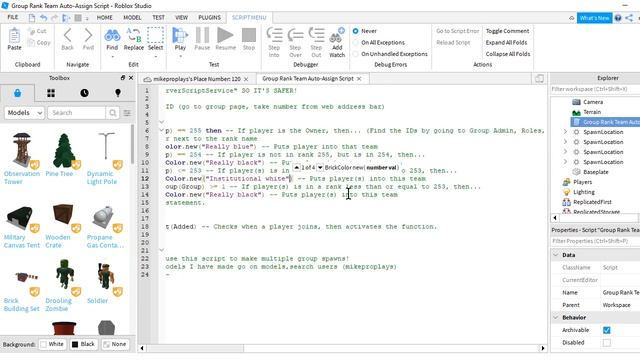Click Toggle Comment action
This screenshot has width=640, height=360.
(x=507, y=31)
